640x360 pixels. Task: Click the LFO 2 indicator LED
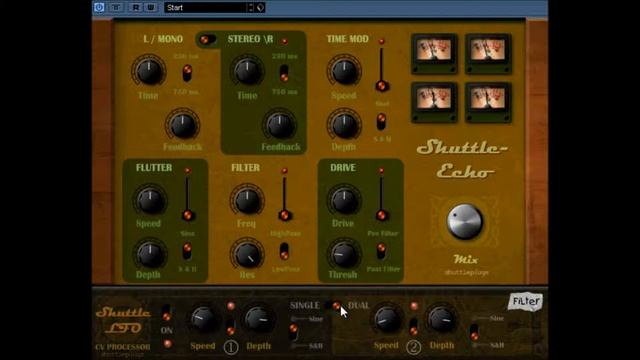(414, 306)
